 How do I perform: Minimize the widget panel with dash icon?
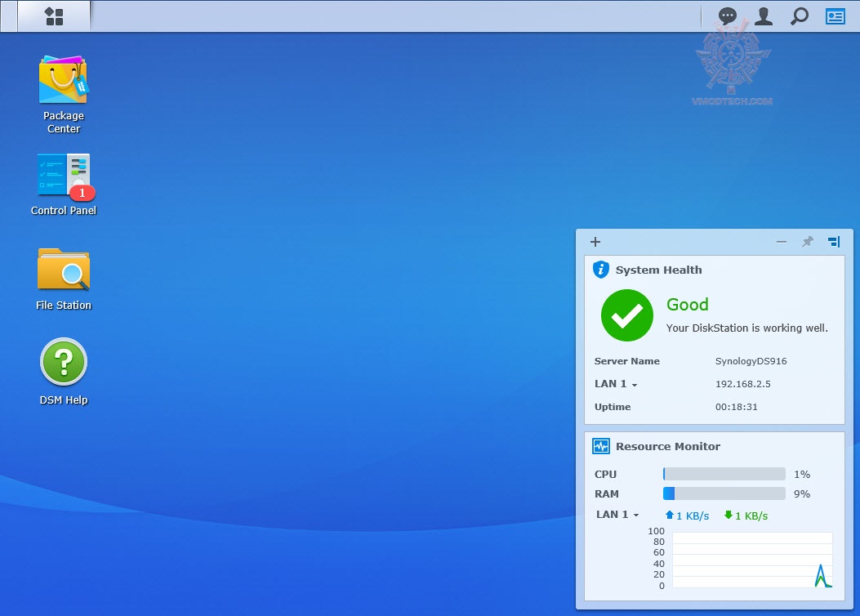pyautogui.click(x=782, y=242)
